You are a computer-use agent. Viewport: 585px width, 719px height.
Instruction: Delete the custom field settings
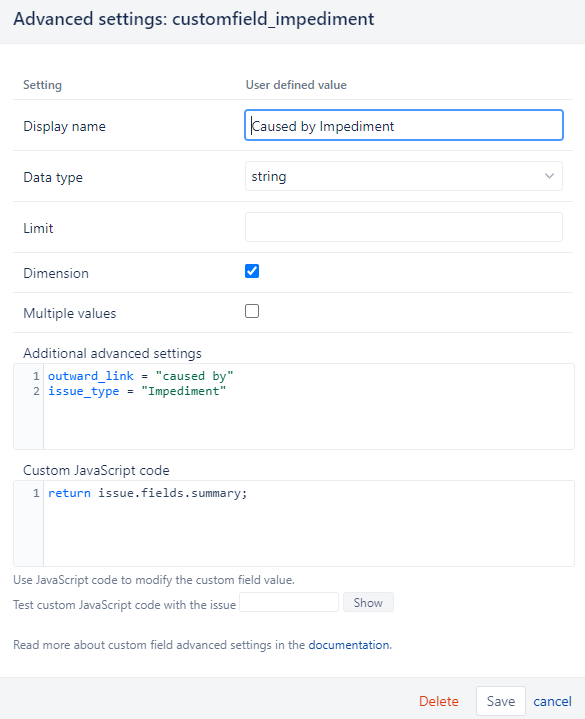pos(439,701)
